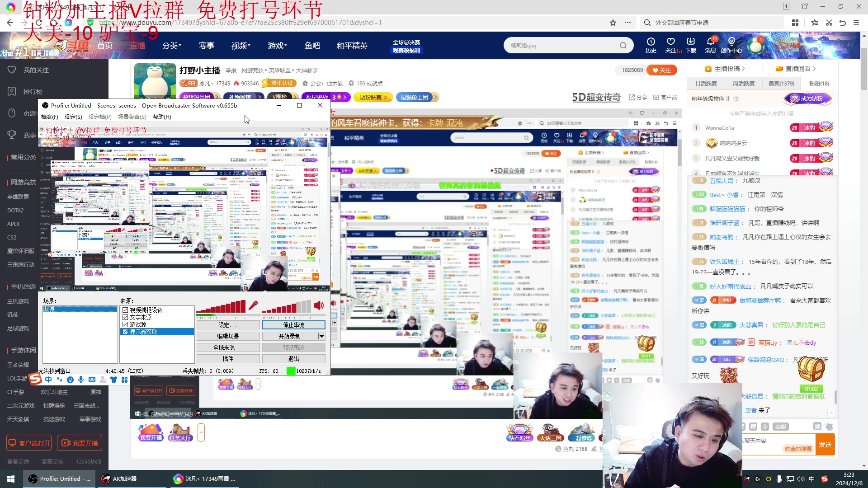Open the 帮助(H) menu in OBS
This screenshot has height=488, width=868.
[x=162, y=117]
